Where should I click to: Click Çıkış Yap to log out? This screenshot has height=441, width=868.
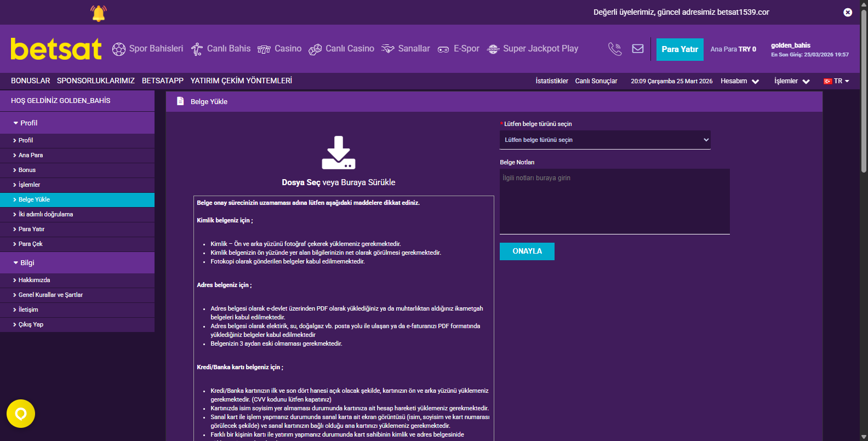point(77,325)
